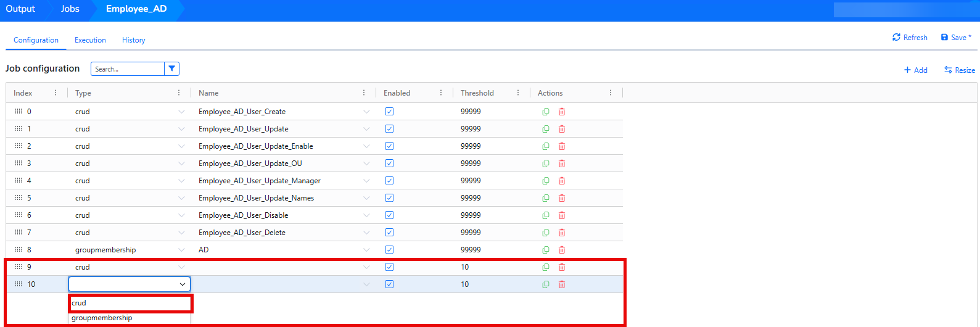Toggle Enabled checkbox on index 10 row
This screenshot has height=327, width=980.
389,284
